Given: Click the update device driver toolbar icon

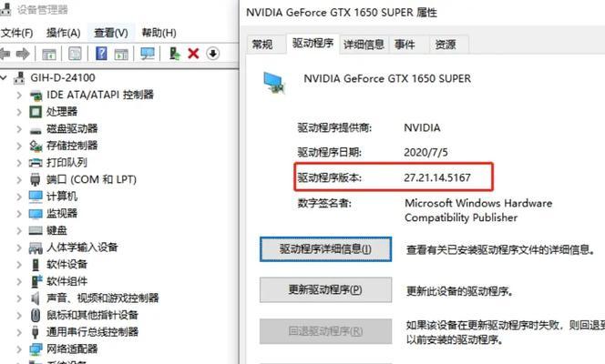Looking at the screenshot, I should pyautogui.click(x=174, y=54).
